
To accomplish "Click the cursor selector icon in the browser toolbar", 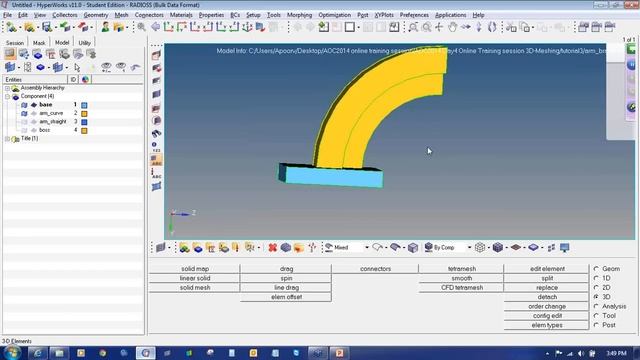I will pos(77,67).
